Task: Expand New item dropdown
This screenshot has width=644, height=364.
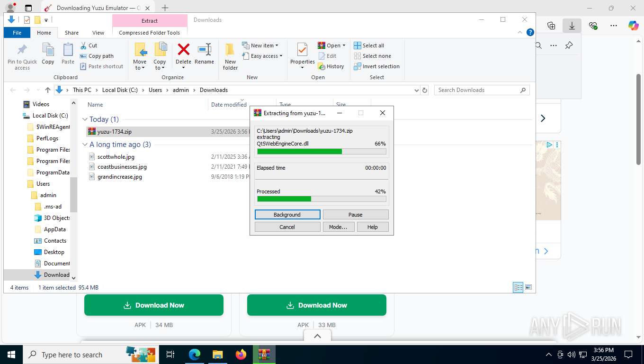Action: (260, 45)
